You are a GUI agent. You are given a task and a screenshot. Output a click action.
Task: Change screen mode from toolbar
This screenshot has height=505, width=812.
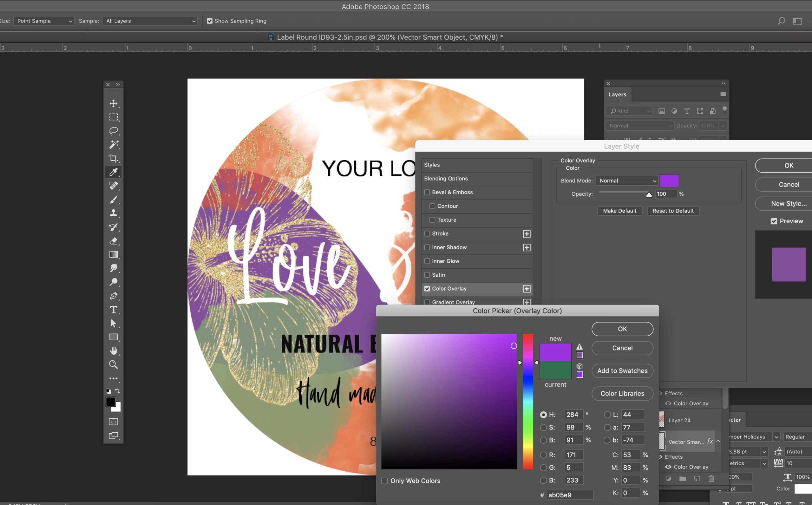pyautogui.click(x=114, y=435)
